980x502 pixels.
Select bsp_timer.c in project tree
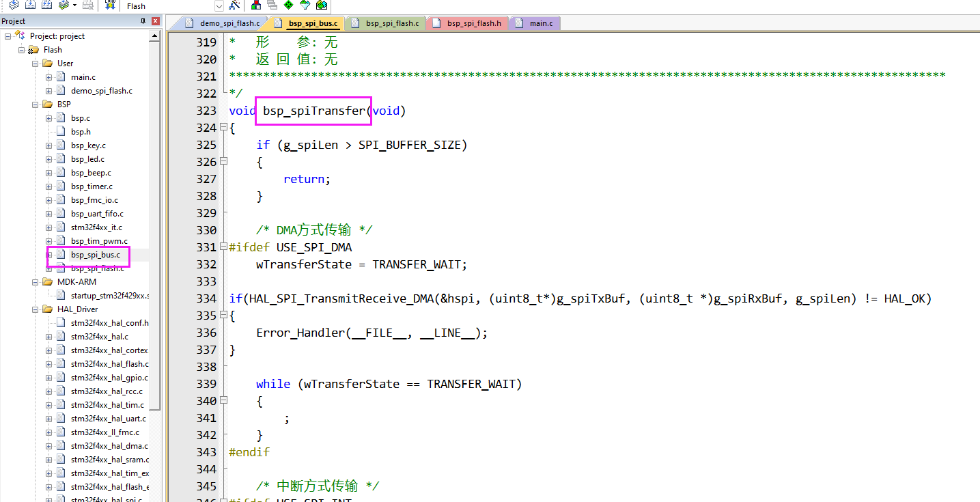[92, 186]
